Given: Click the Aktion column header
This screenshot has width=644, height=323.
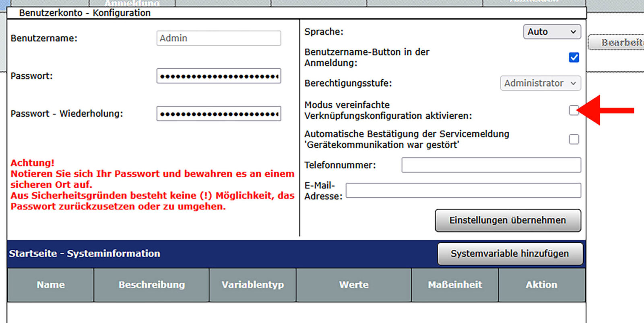Looking at the screenshot, I should [x=541, y=285].
